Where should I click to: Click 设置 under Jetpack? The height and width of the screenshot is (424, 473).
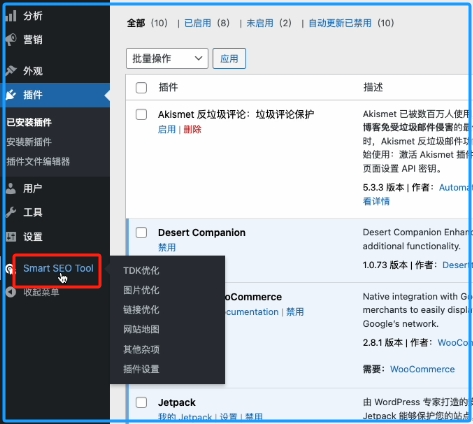[x=228, y=417]
